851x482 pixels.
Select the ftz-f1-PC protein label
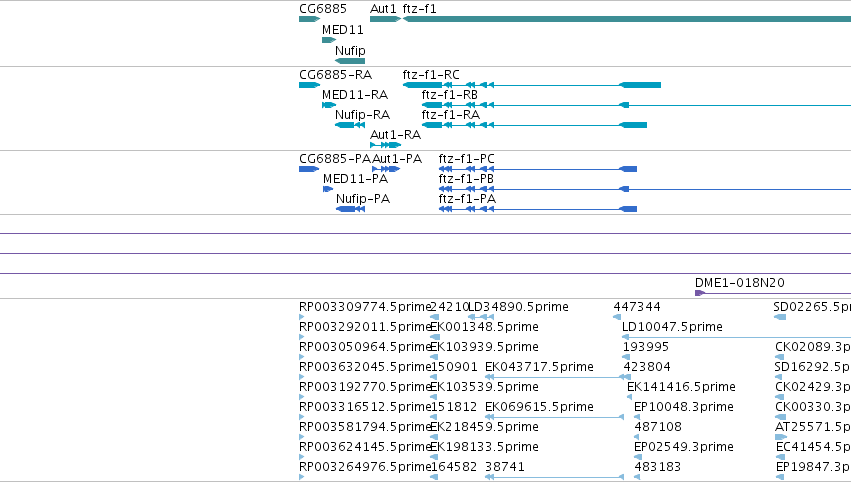tap(467, 158)
